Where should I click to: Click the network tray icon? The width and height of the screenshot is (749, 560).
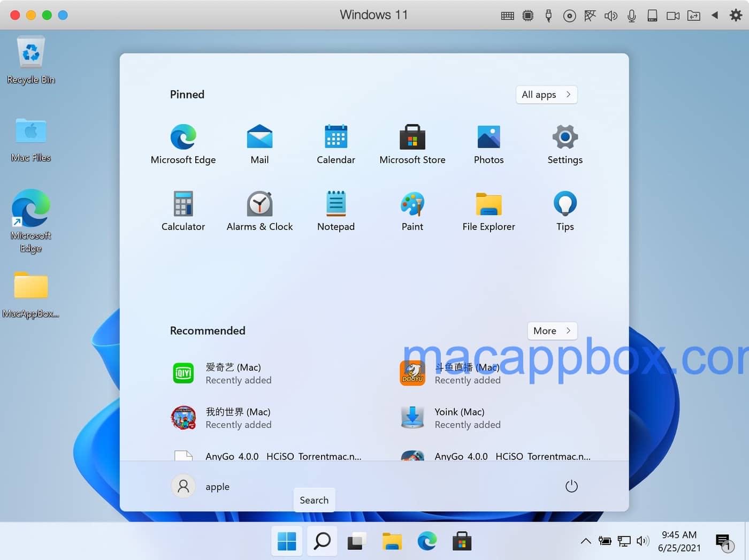click(624, 541)
